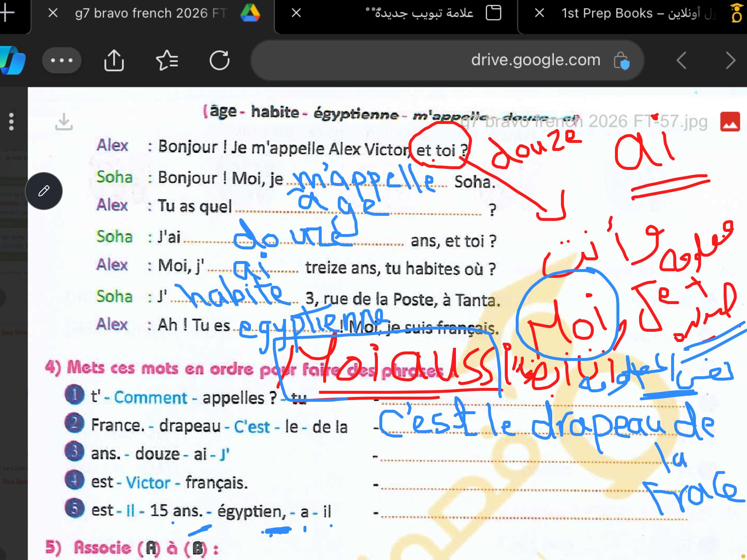Switch to the علامة تبويب جديدة tab
The image size is (747, 560).
click(x=419, y=13)
